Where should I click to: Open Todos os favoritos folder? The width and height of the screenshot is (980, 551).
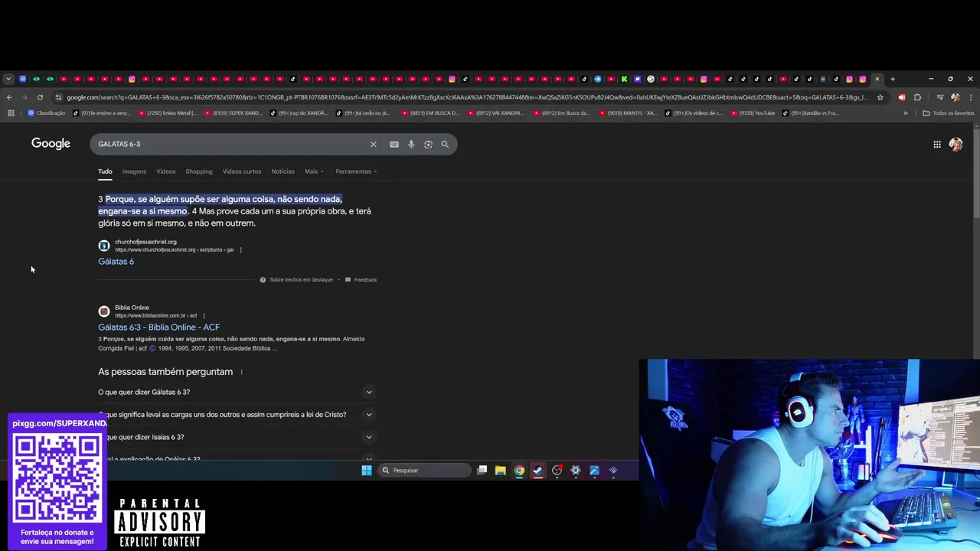click(x=949, y=113)
